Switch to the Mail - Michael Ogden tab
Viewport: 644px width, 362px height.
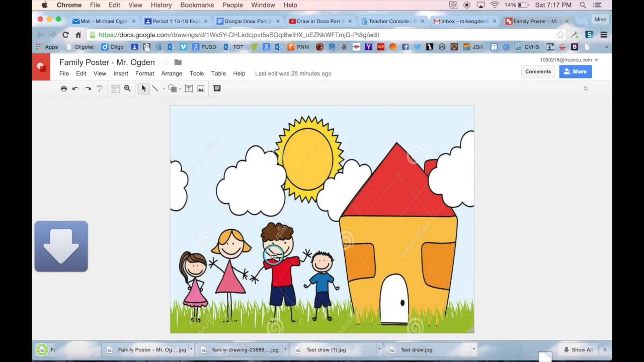pyautogui.click(x=103, y=21)
